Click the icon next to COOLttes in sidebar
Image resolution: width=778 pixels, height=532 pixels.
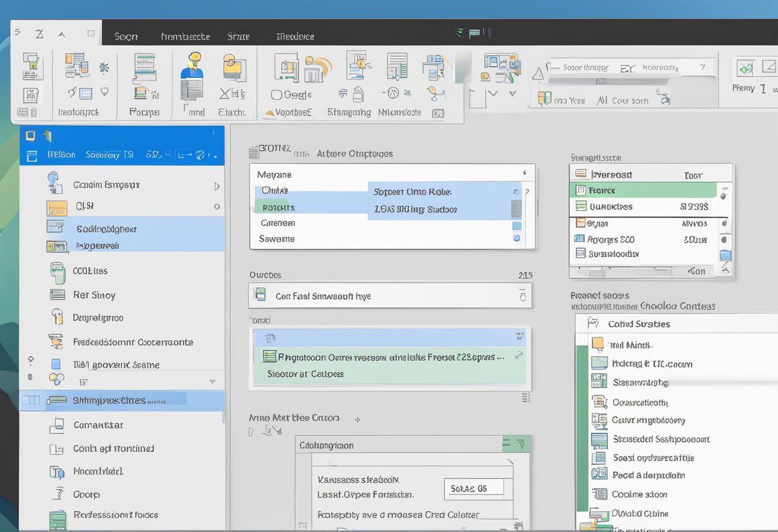point(58,272)
